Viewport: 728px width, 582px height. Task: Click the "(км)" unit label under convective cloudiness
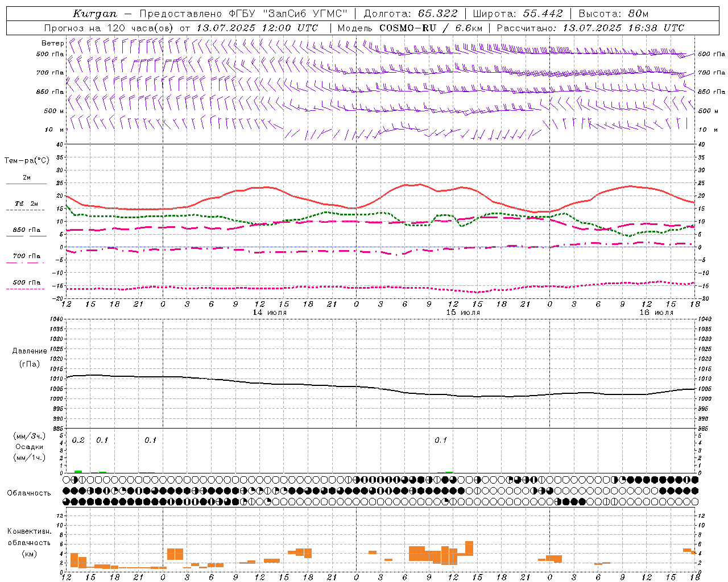pyautogui.click(x=30, y=554)
